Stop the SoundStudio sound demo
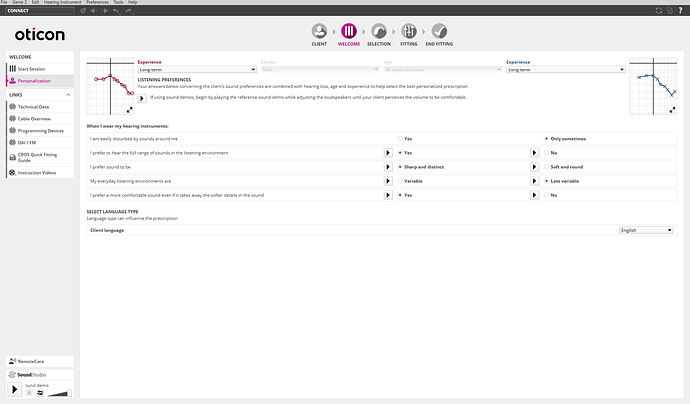This screenshot has width=690, height=404. coord(29,393)
